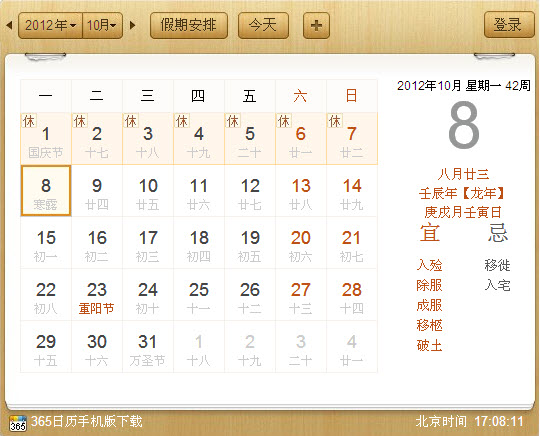
Task: Select October 31 万圣节
Action: pyautogui.click(x=148, y=347)
